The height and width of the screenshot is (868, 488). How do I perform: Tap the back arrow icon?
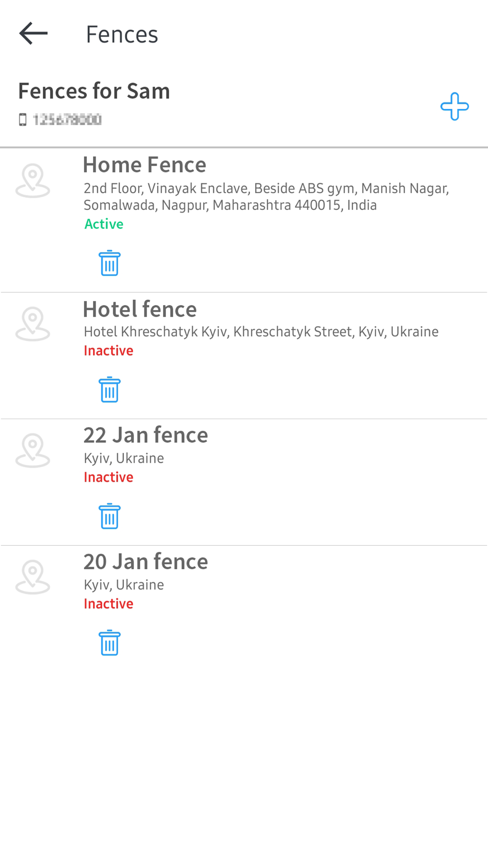33,34
